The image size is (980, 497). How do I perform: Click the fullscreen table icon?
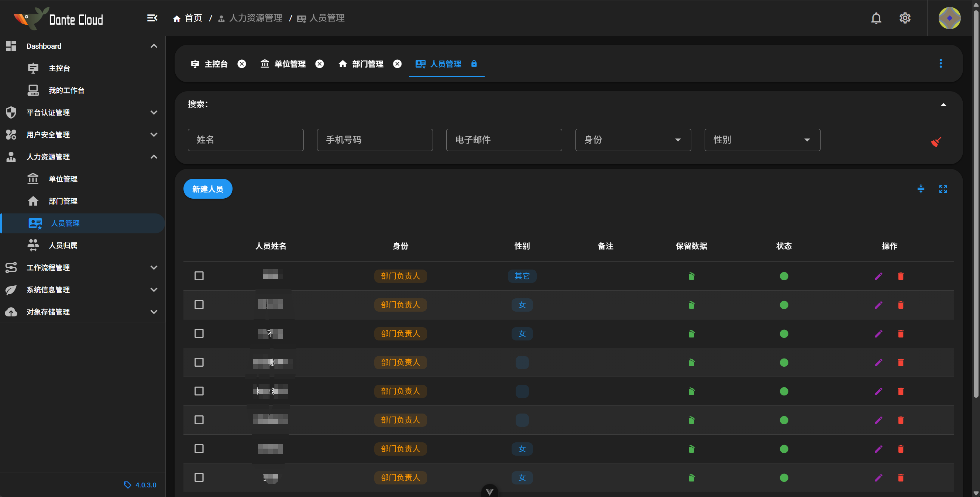pyautogui.click(x=943, y=189)
